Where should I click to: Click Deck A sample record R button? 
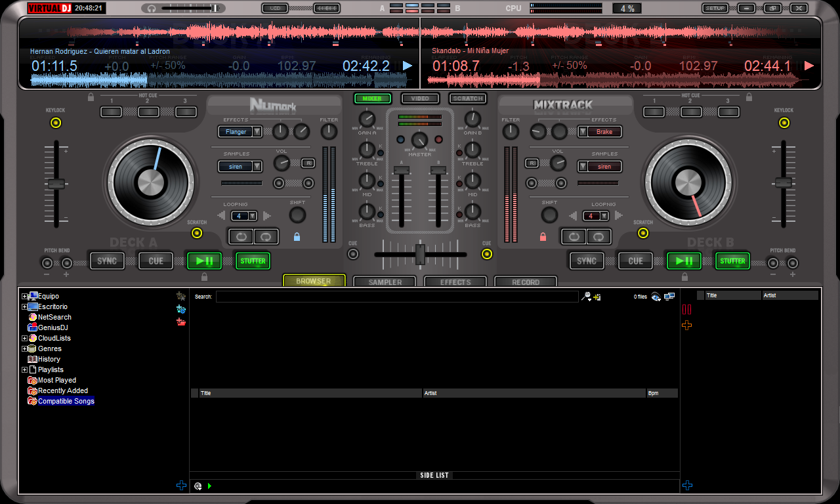pyautogui.click(x=308, y=163)
